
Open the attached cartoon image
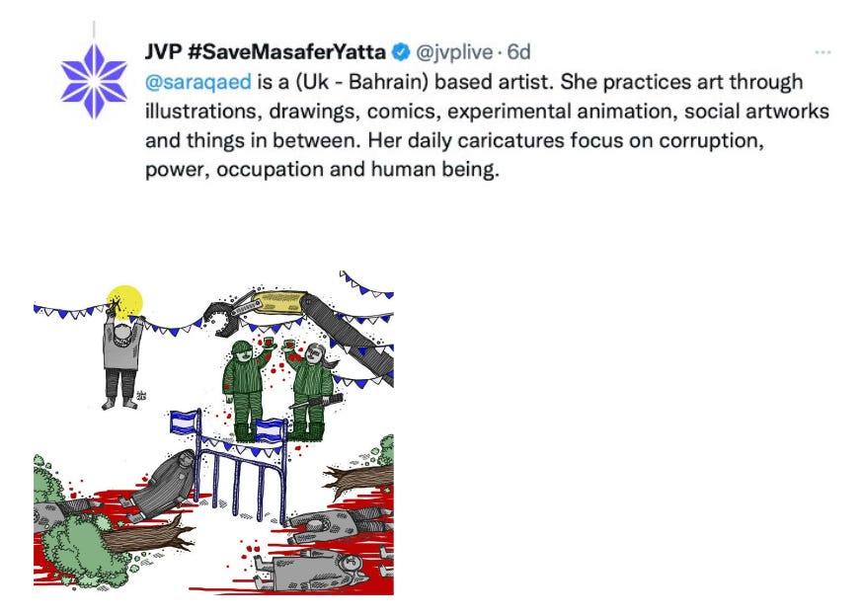coord(213,432)
